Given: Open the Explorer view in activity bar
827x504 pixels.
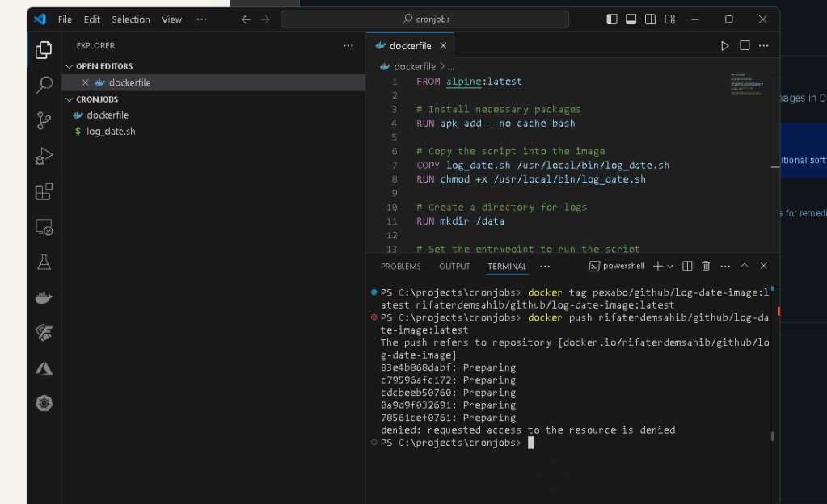Looking at the screenshot, I should coord(44,50).
